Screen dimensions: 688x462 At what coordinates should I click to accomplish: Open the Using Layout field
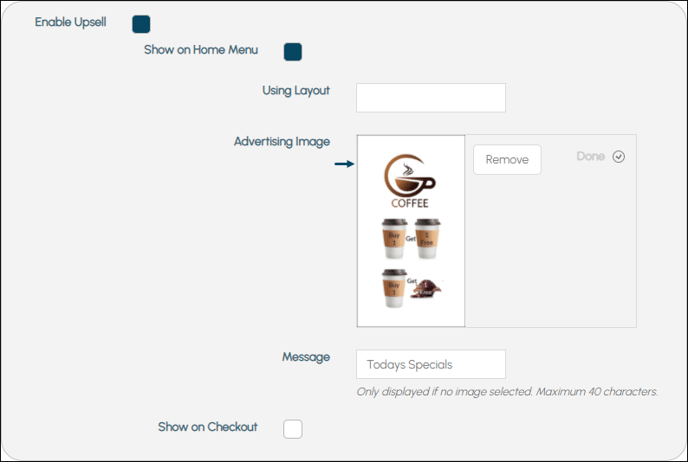[431, 98]
